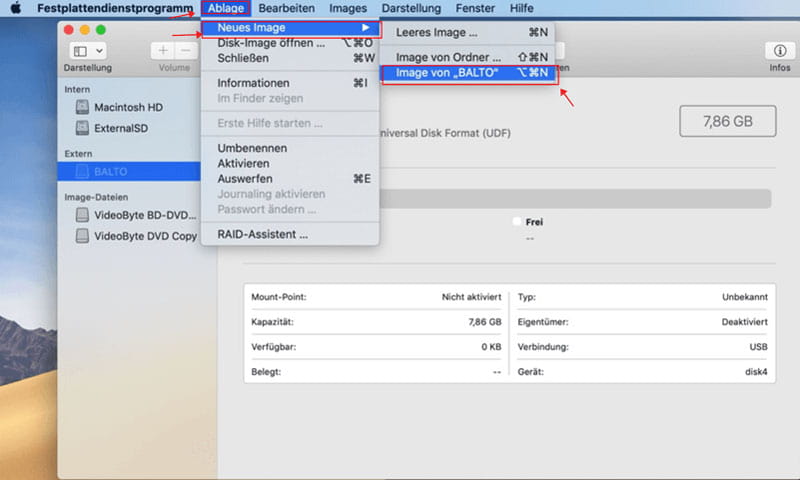Open the Ablage menu
This screenshot has height=480, width=800.
point(225,8)
